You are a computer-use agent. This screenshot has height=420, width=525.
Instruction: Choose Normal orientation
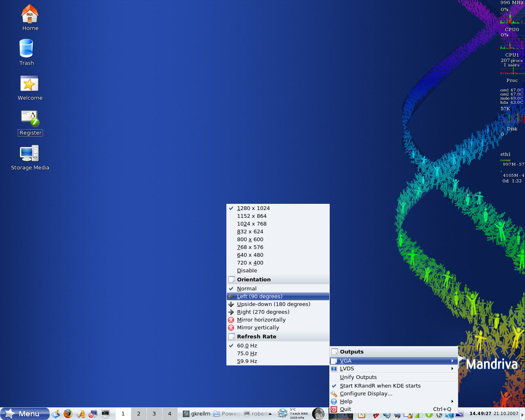[x=278, y=289]
